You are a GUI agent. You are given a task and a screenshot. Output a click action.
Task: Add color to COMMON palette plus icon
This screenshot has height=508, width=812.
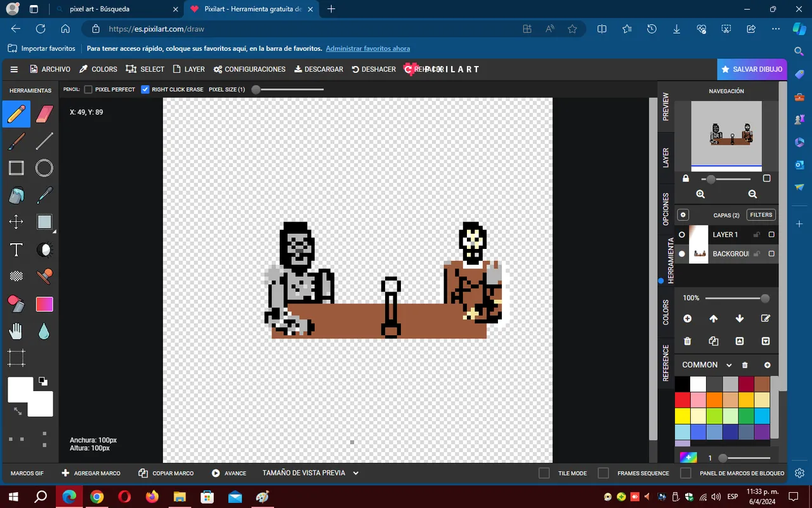click(768, 365)
